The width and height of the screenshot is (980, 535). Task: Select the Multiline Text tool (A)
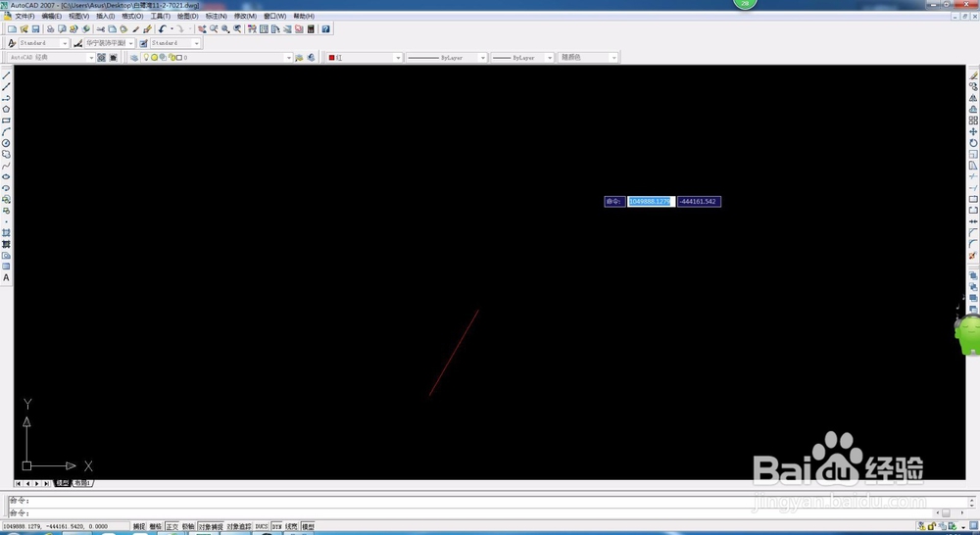pyautogui.click(x=6, y=277)
